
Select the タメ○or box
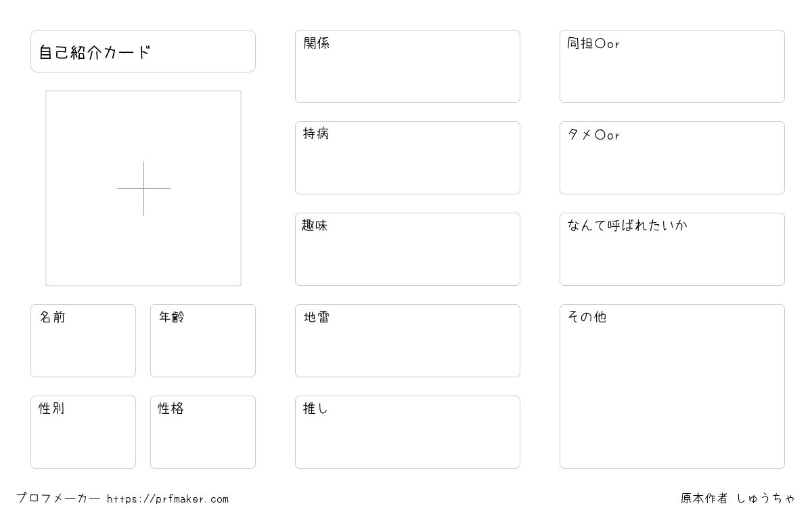click(672, 158)
